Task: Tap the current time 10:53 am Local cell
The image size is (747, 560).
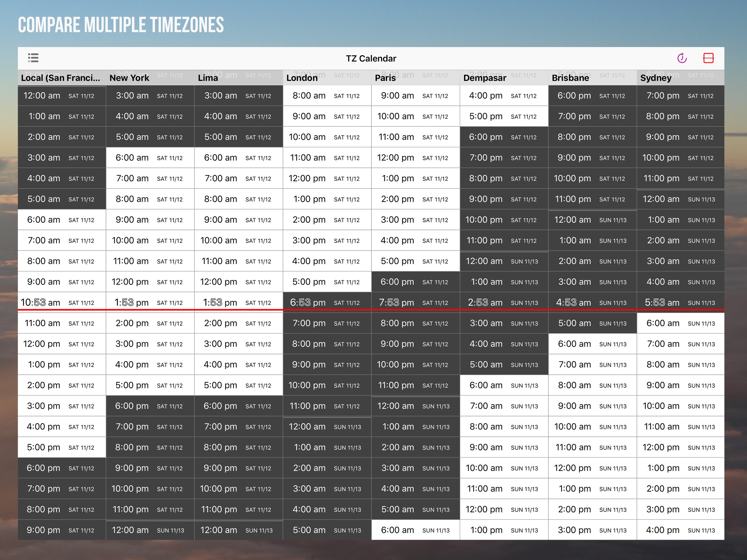Action: pos(62,302)
